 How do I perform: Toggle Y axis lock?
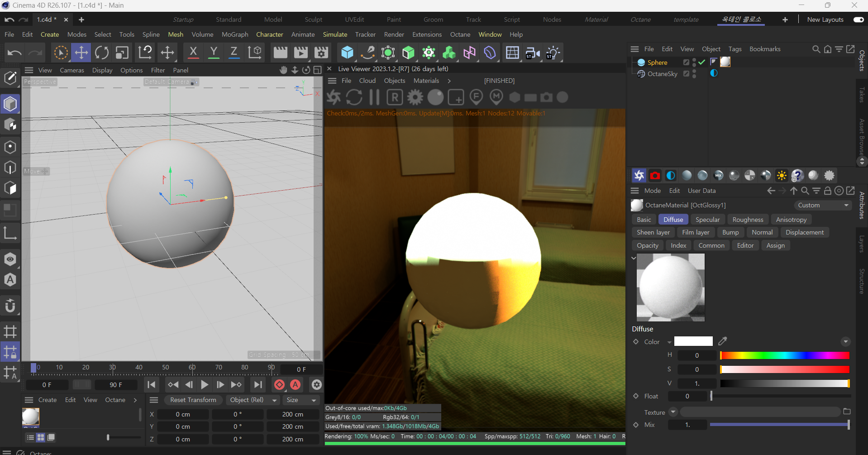click(x=214, y=53)
